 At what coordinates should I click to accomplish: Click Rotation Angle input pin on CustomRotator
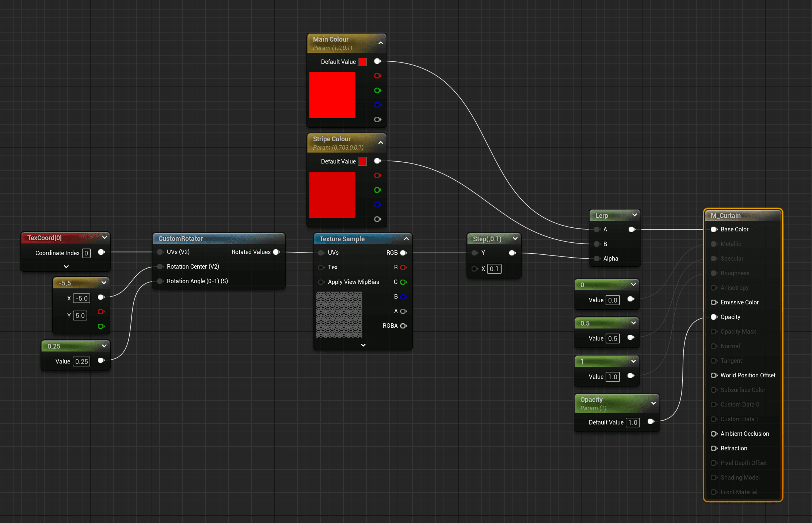click(160, 281)
